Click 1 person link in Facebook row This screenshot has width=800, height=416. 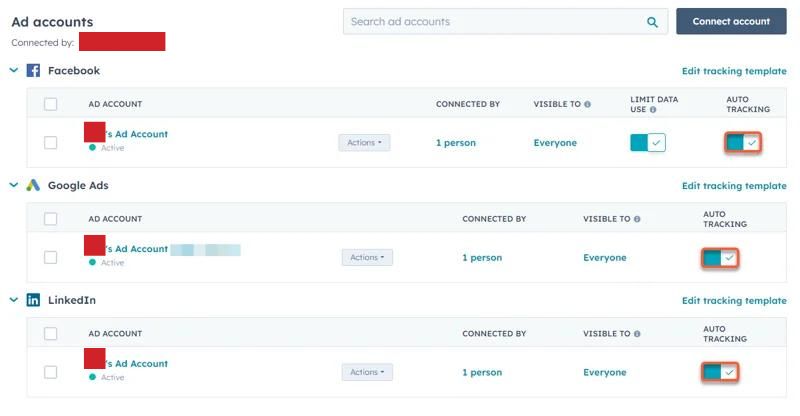pos(456,143)
